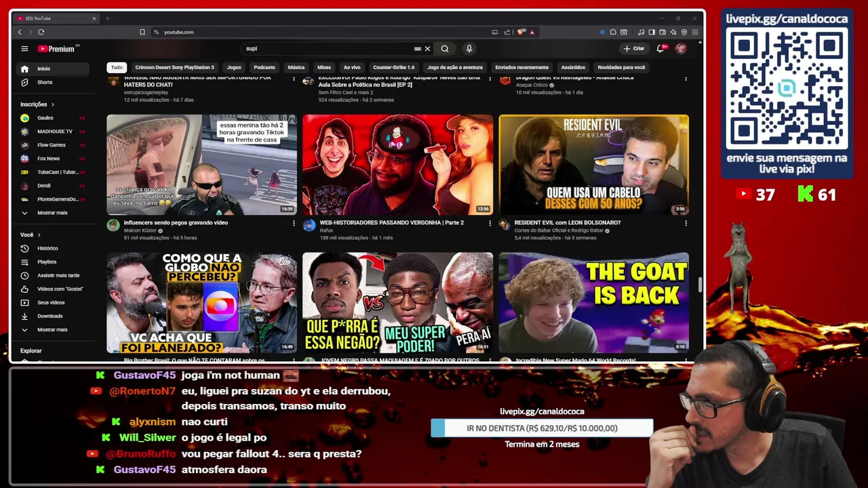Select the Ao vivo filter chip
Viewport: 868px width, 488px height.
(x=352, y=67)
